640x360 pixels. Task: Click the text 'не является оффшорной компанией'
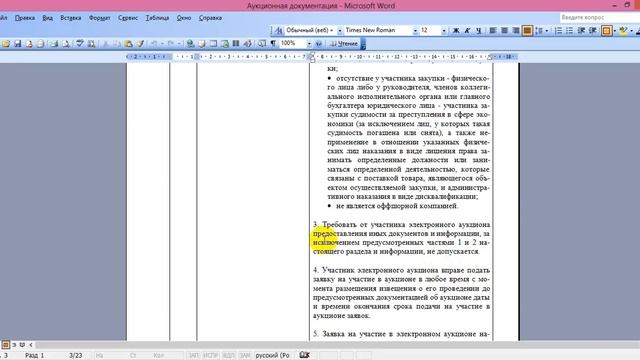(396, 206)
